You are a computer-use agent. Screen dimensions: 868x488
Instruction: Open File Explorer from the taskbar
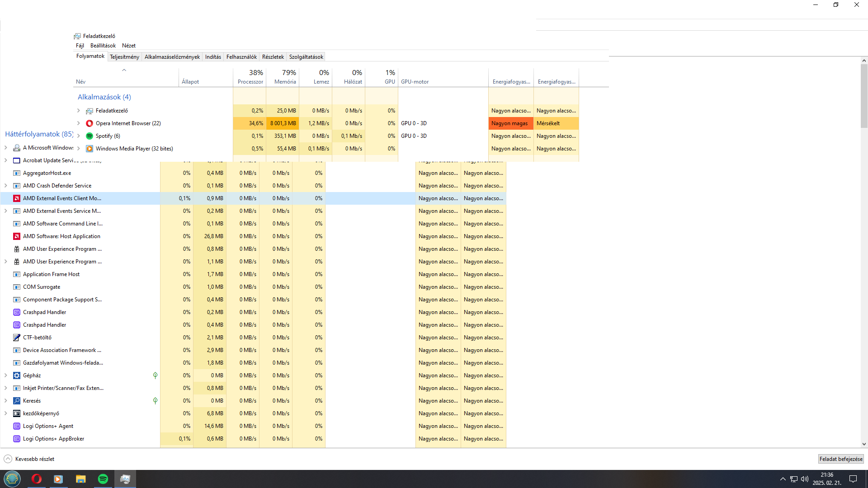[x=81, y=479]
